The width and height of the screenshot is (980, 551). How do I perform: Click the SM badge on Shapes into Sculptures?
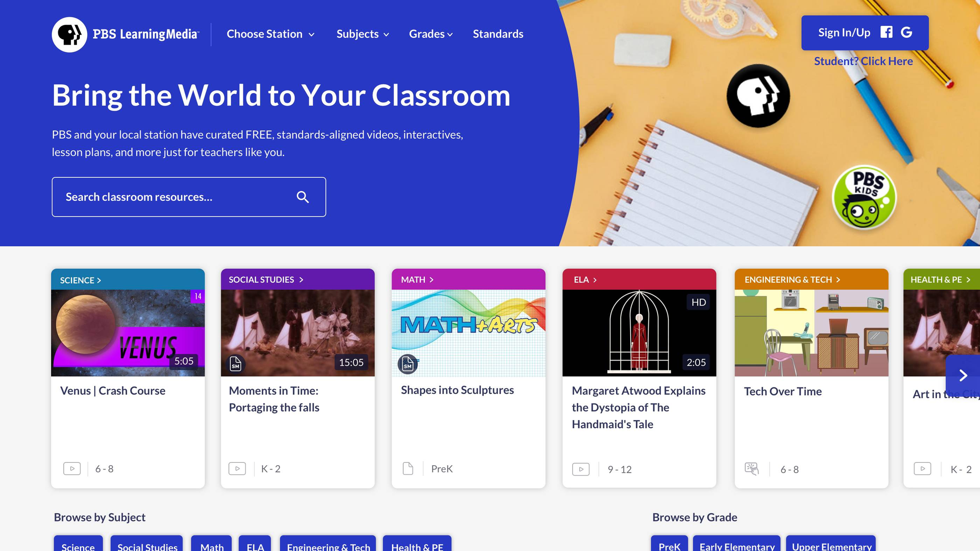click(407, 364)
